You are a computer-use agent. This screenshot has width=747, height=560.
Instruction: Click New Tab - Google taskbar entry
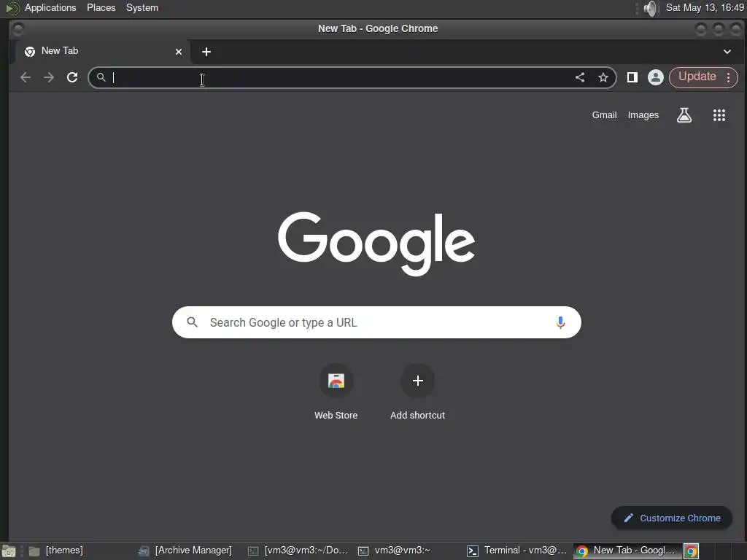(x=627, y=551)
